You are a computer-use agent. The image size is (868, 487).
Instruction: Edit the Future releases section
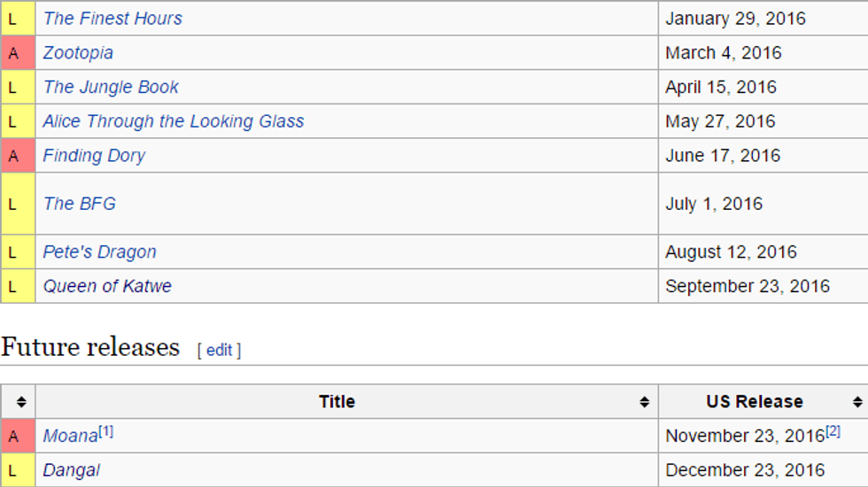219,350
